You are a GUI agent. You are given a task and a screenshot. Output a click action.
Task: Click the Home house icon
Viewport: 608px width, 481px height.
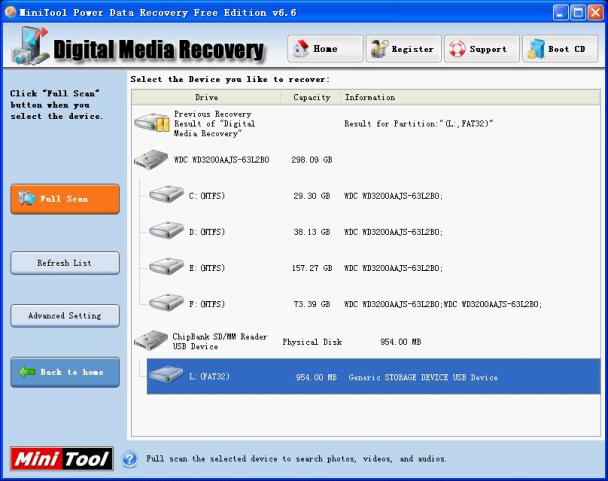tap(301, 49)
